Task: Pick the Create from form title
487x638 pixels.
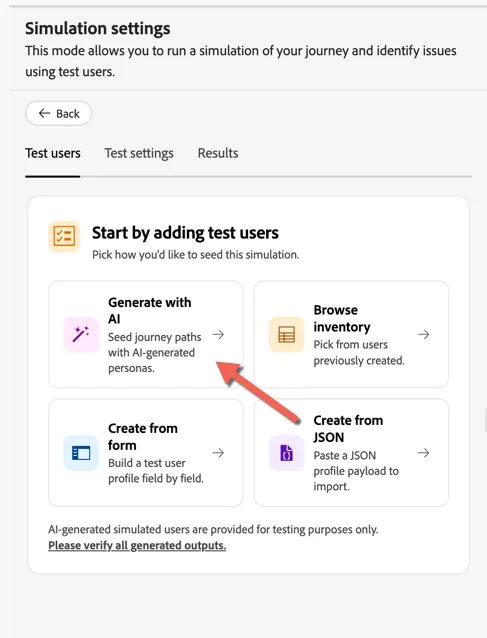Action: click(143, 437)
